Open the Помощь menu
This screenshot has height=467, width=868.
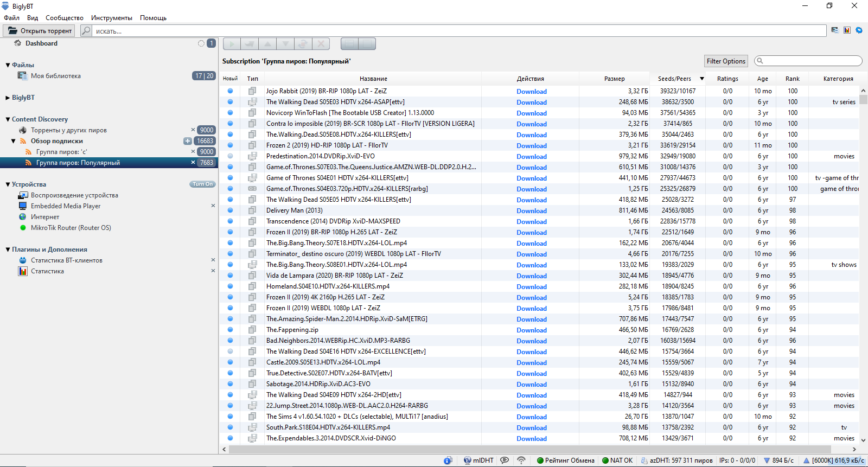[x=153, y=18]
